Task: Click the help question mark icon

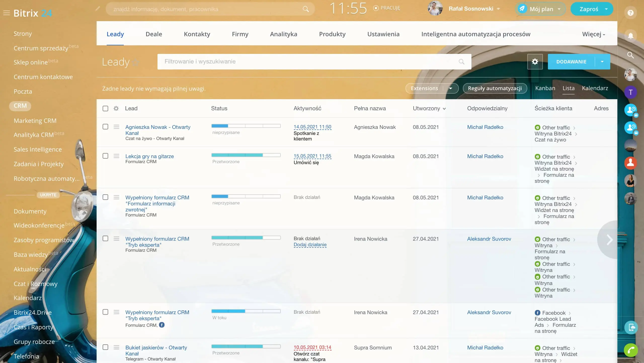Action: point(630,13)
